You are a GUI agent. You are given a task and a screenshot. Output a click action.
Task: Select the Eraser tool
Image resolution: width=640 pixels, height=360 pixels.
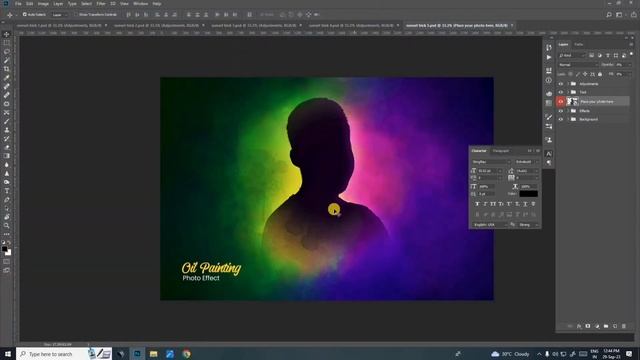(7, 147)
